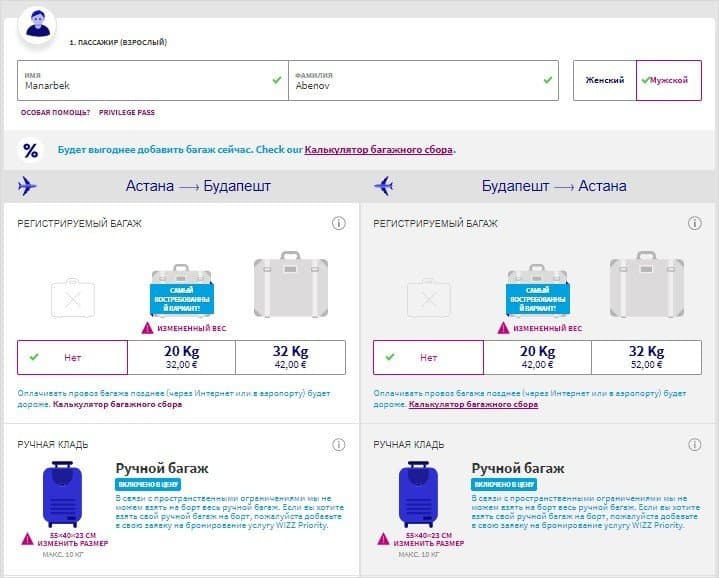Open hand luggage info for Будапешт → Астана
Screen dimensions: 719x578
click(694, 445)
